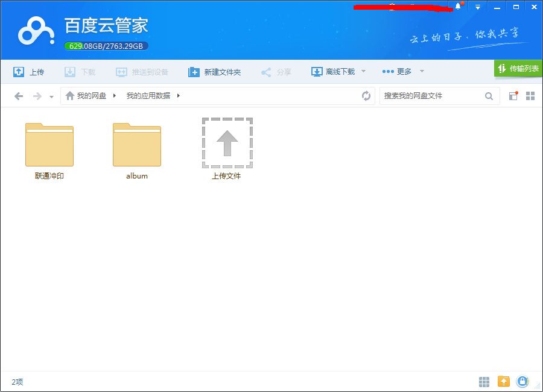Click the 629.08GB/2763.29GB storage bar
Viewport: 543px width, 392px height.
pos(106,46)
